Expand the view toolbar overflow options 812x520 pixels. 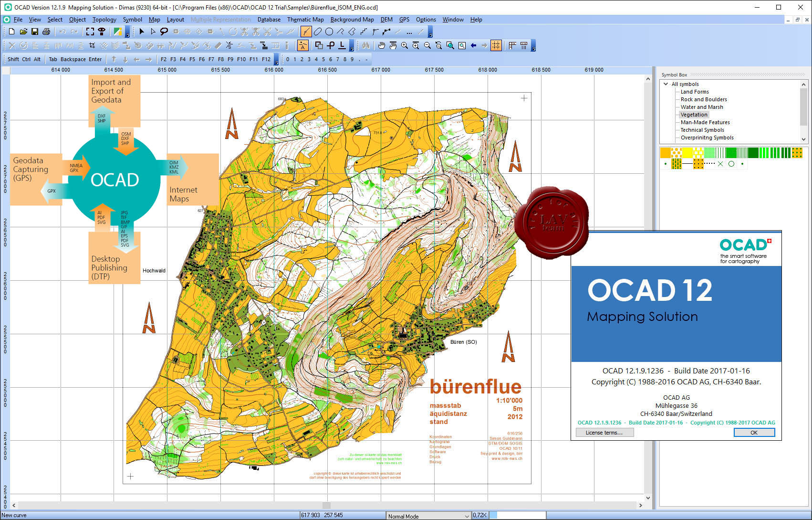tap(534, 46)
